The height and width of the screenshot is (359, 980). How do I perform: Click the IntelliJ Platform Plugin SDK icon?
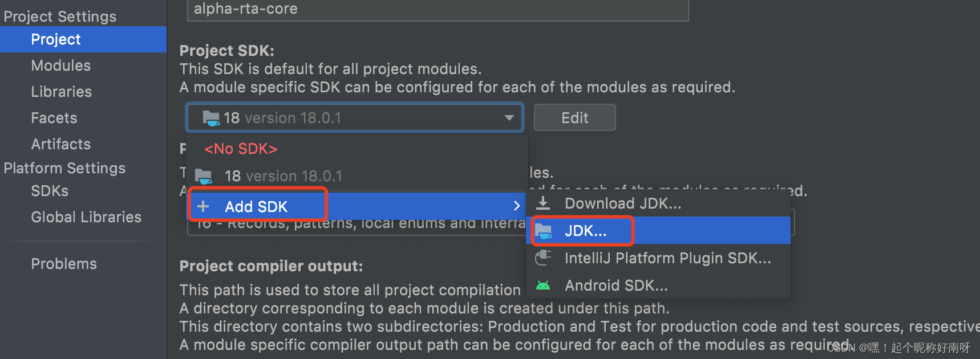(544, 258)
